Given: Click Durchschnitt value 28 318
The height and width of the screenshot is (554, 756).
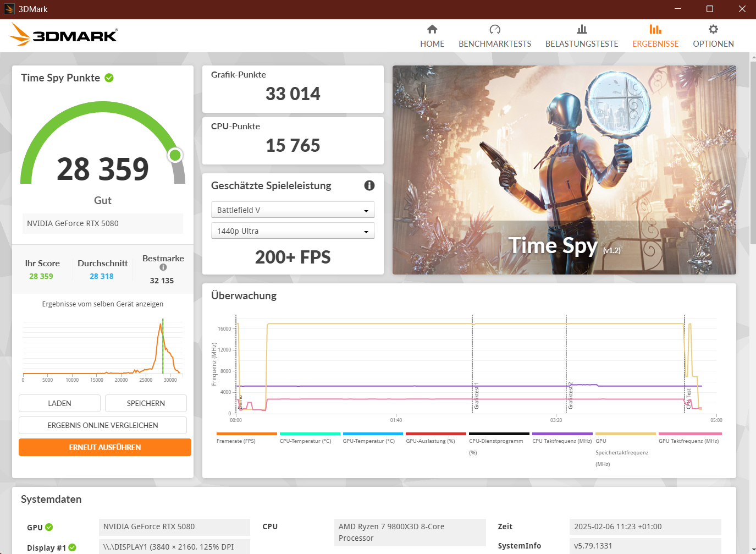Looking at the screenshot, I should click(102, 276).
